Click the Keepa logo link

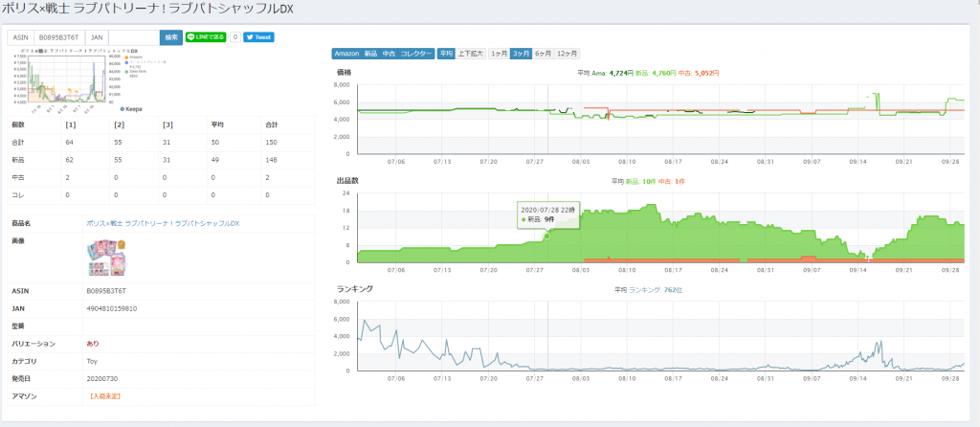coord(131,109)
